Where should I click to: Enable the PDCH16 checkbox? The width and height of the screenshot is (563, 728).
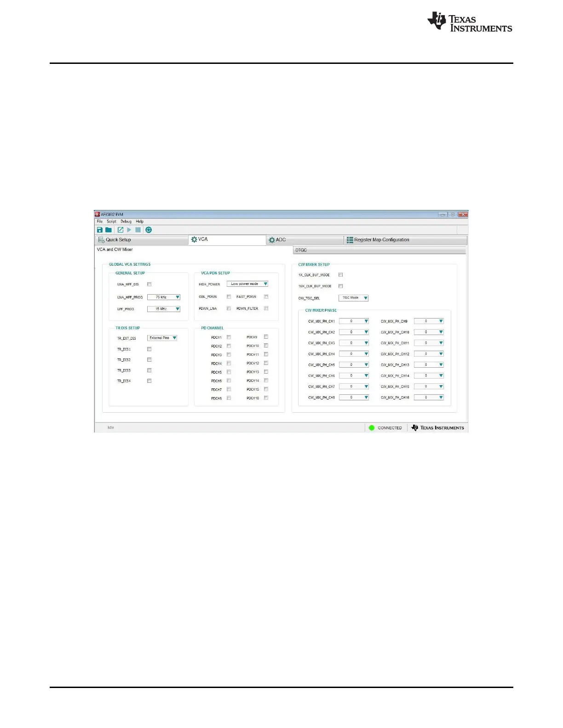click(266, 398)
